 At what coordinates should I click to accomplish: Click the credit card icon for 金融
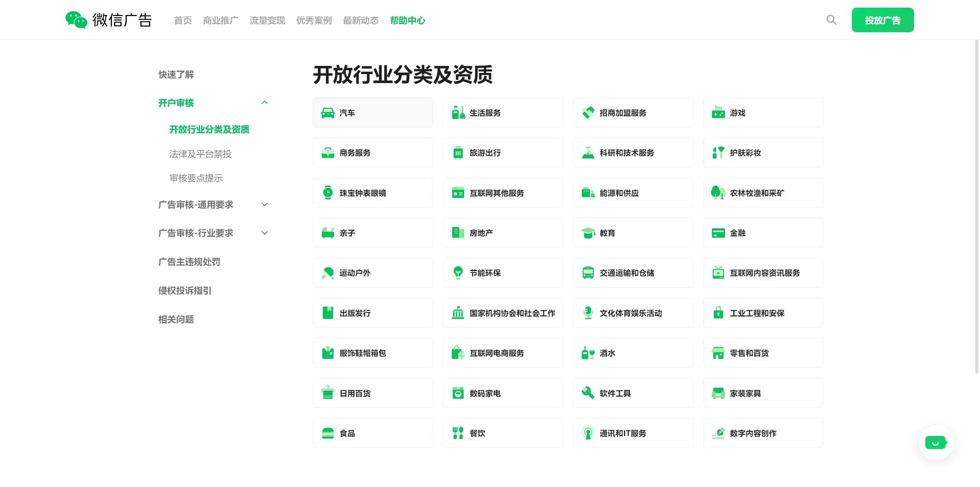(x=718, y=233)
